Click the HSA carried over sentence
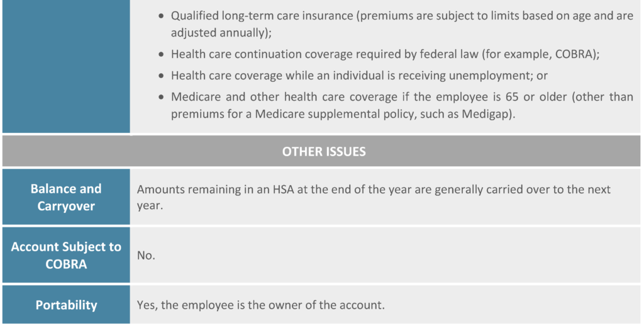The height and width of the screenshot is (325, 644). click(x=374, y=197)
